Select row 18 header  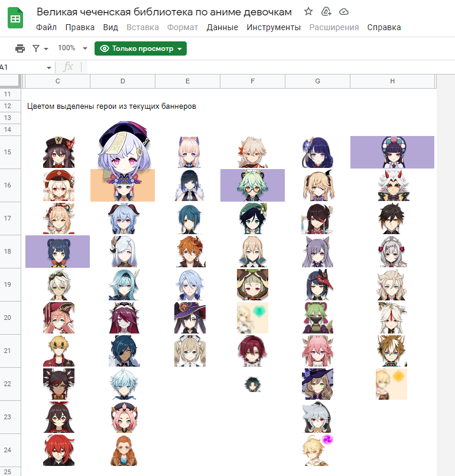pyautogui.click(x=10, y=251)
